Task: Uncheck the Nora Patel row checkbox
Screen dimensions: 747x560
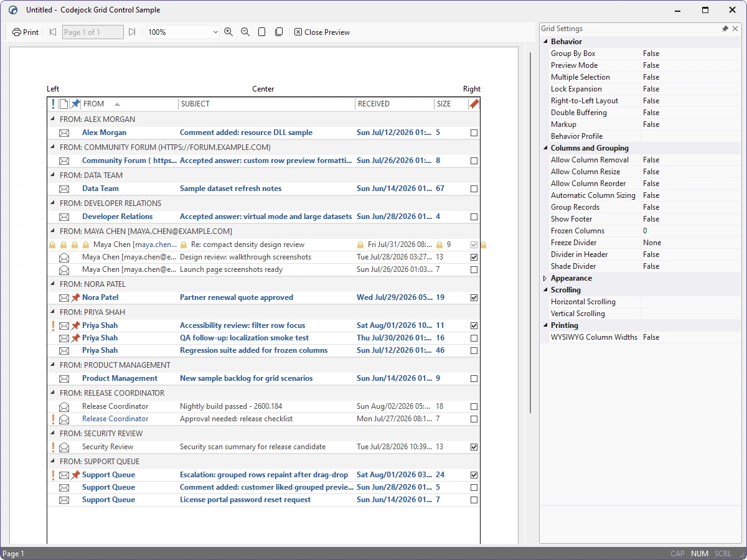Action: point(474,297)
